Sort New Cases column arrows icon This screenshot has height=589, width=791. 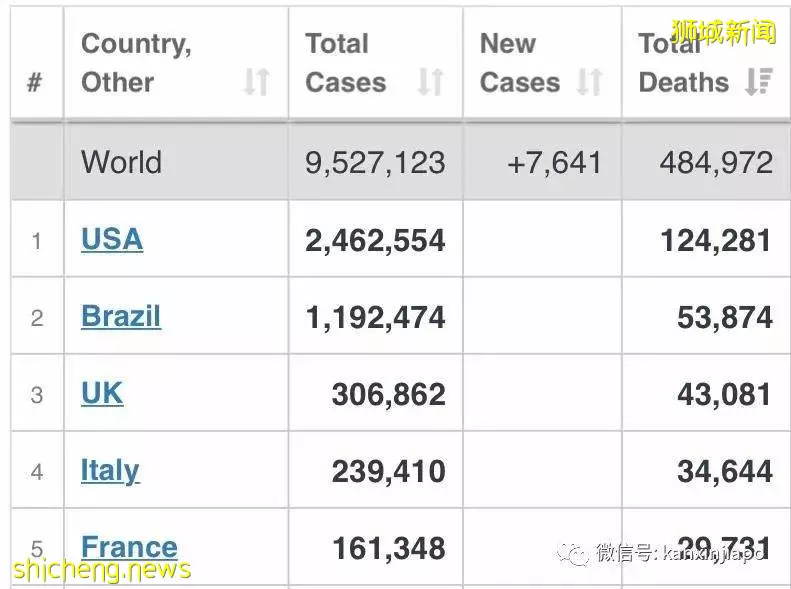(589, 82)
